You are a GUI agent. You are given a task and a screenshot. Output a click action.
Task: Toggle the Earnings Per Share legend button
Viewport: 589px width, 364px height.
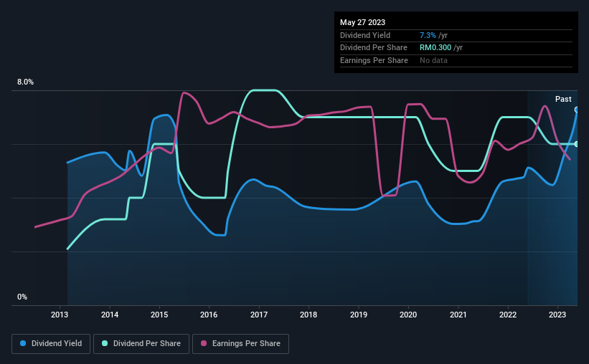240,344
